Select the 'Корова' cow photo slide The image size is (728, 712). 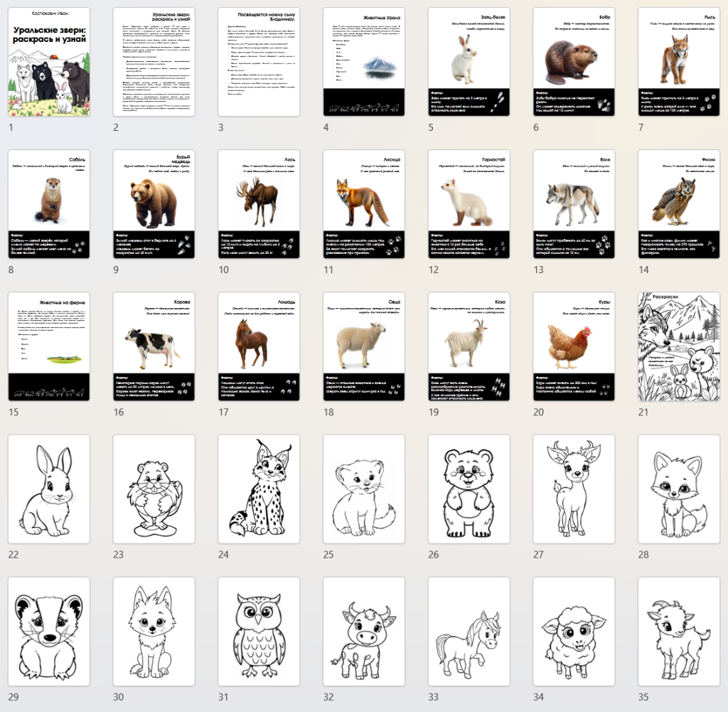(154, 346)
